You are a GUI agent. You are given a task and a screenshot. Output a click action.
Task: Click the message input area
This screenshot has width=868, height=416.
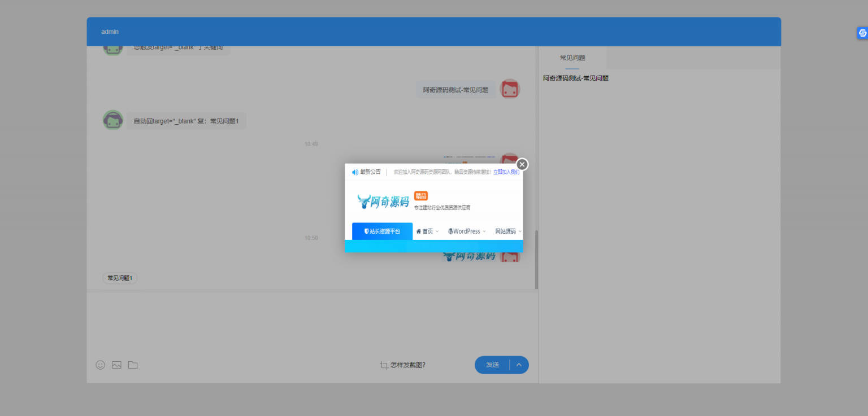click(x=312, y=323)
